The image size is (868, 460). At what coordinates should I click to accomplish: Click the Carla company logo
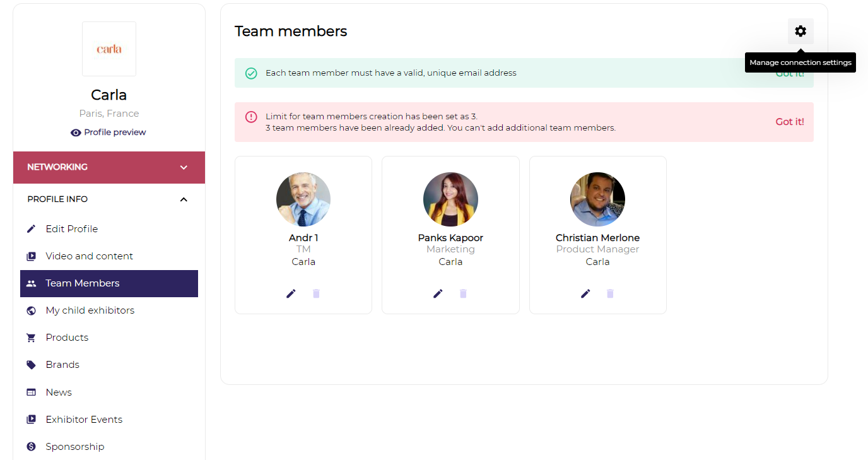pyautogui.click(x=109, y=49)
